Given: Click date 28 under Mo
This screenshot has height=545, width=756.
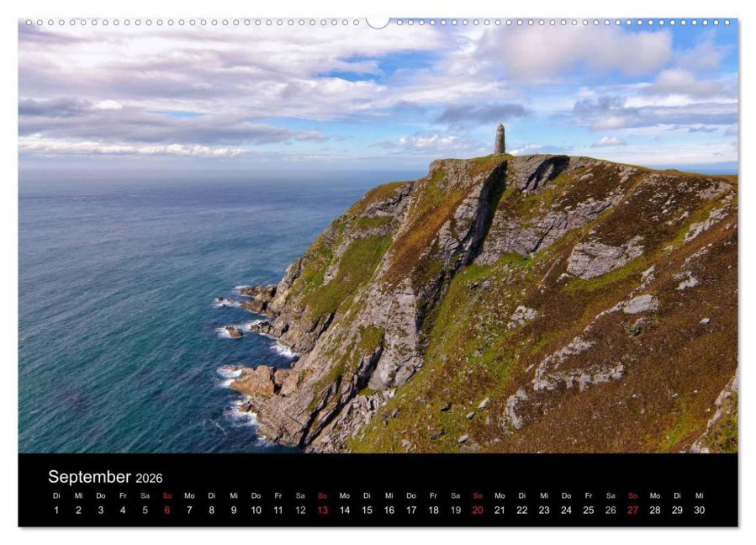Looking at the screenshot, I should pos(655,510).
